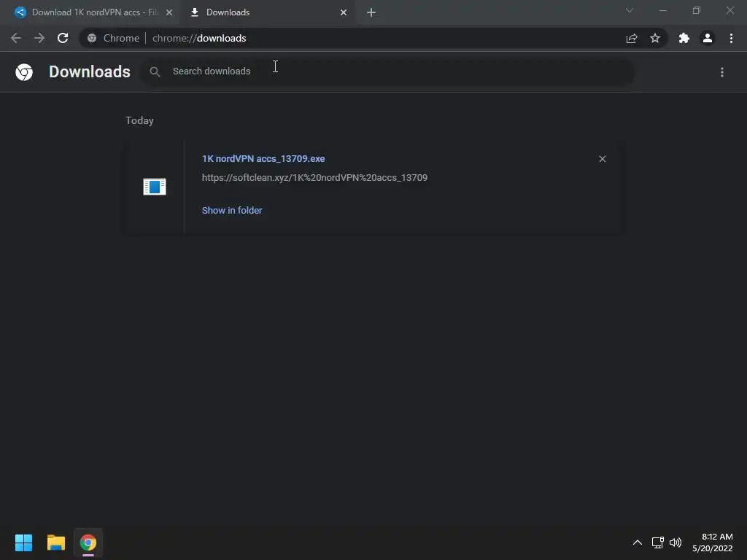
Task: Open the tab search dropdown chevron
Action: pos(630,10)
